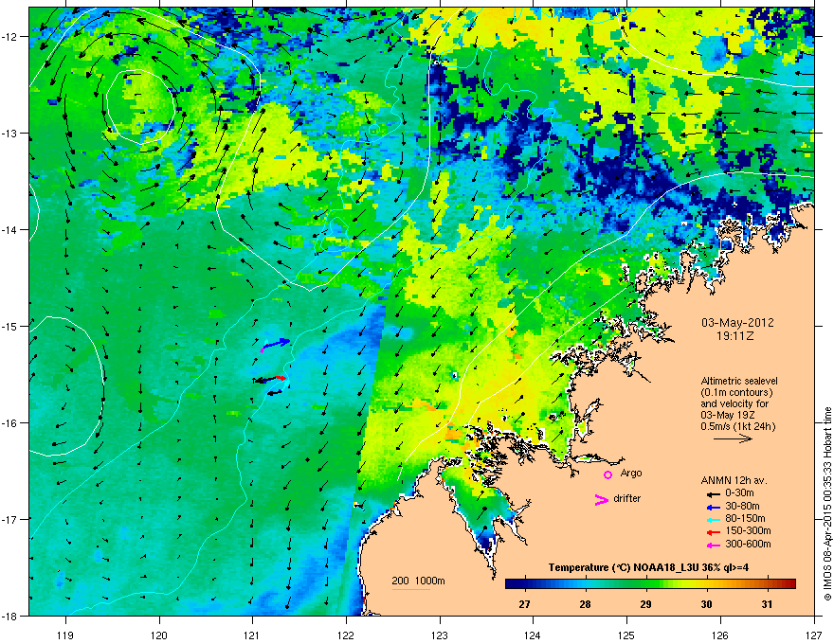Click the 30-80m depth label
The height and width of the screenshot is (644, 834).
(x=742, y=506)
